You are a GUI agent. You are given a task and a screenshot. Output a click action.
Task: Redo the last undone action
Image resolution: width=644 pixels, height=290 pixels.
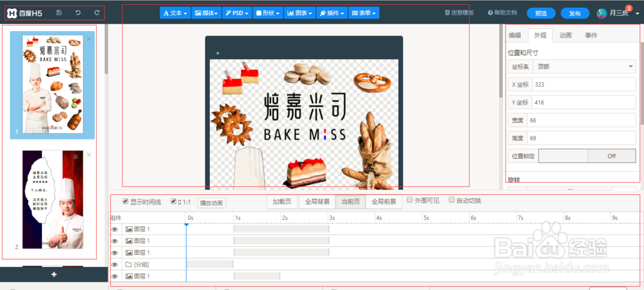tap(97, 13)
